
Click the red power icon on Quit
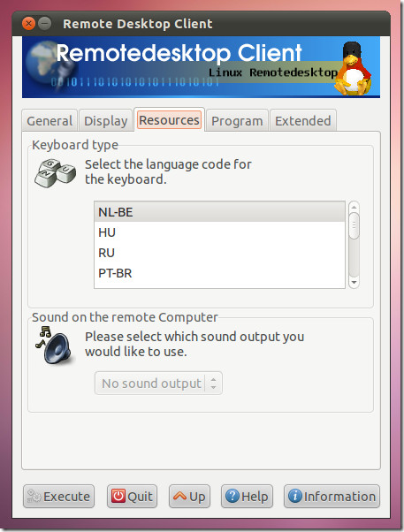(118, 496)
